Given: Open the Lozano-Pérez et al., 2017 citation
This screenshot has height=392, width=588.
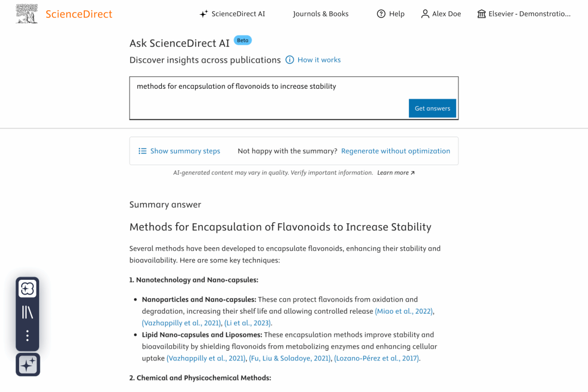Looking at the screenshot, I should (x=377, y=358).
